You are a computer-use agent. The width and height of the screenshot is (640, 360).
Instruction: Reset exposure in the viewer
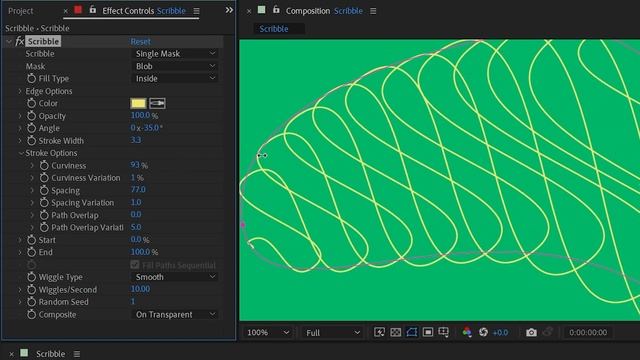483,332
